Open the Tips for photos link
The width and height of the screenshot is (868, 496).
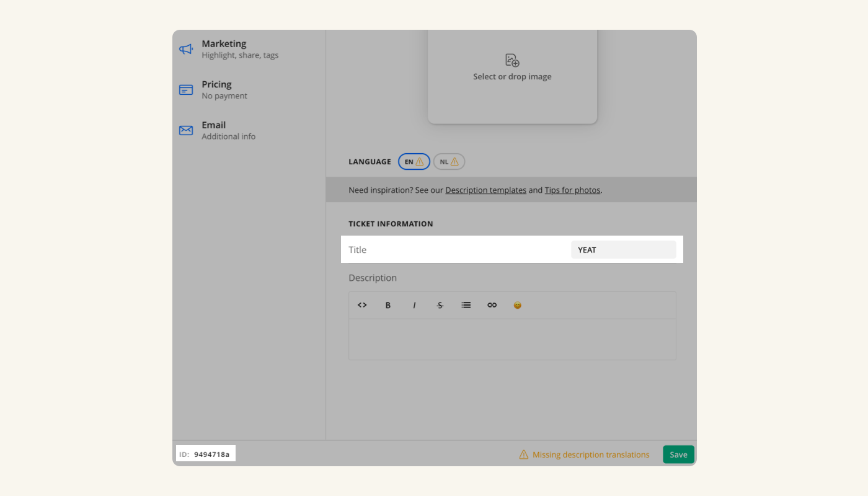(572, 190)
